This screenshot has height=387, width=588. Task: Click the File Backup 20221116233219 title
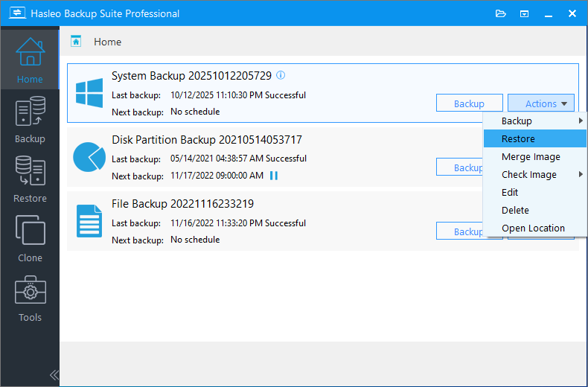[182, 204]
